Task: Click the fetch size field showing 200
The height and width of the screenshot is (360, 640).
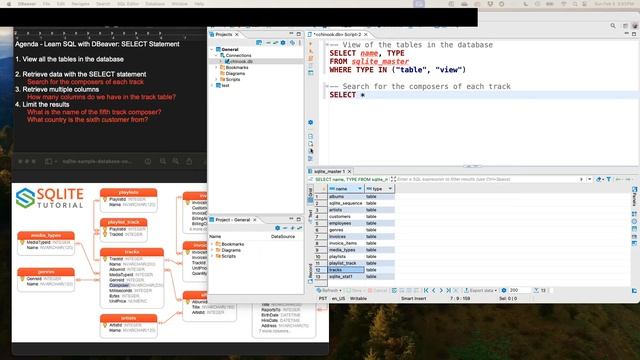Action: click(x=519, y=290)
